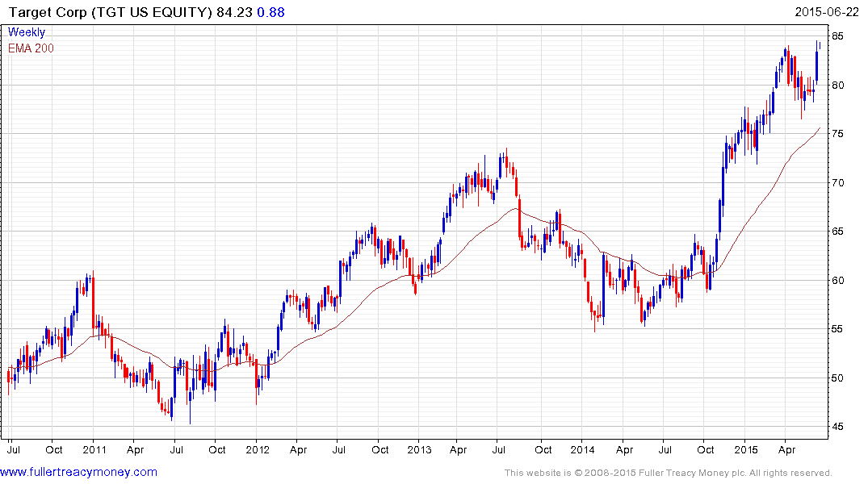Click the copyright notice text at the bottom
Image resolution: width=868 pixels, height=484 pixels.
tap(669, 473)
